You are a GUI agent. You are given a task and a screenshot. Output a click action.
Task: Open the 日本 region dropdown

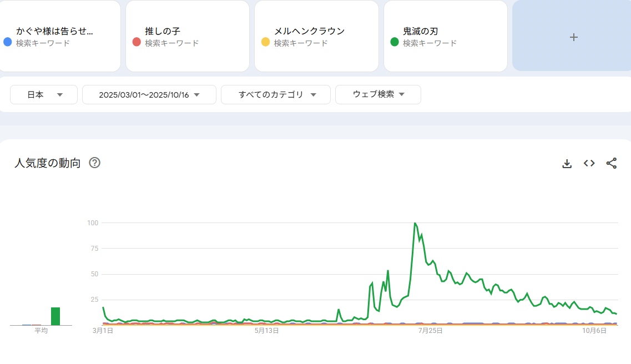(x=44, y=95)
